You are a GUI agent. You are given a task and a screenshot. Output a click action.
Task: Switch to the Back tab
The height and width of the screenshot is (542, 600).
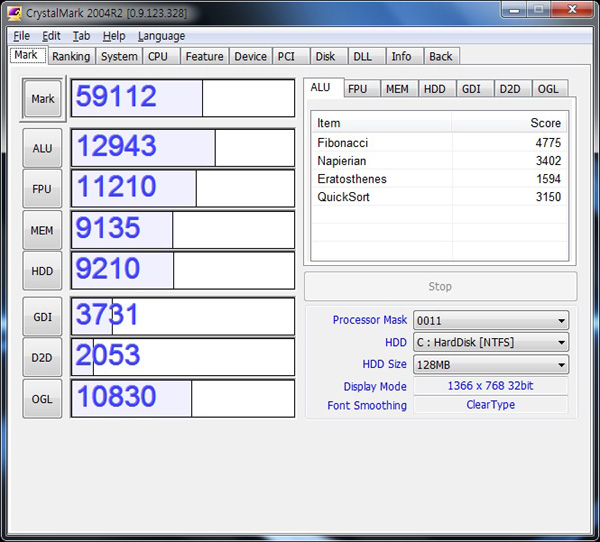click(442, 57)
